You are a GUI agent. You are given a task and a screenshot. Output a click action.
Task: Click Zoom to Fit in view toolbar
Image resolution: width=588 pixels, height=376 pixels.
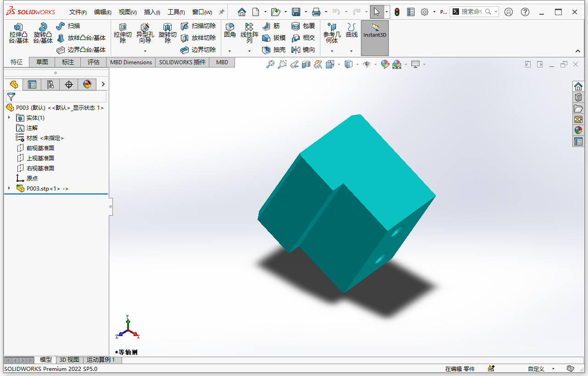tap(270, 65)
